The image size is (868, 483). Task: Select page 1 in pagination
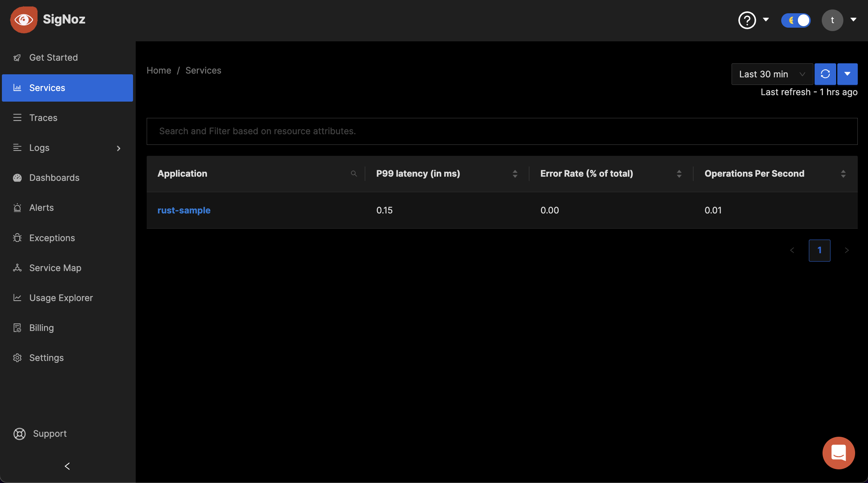pyautogui.click(x=819, y=250)
